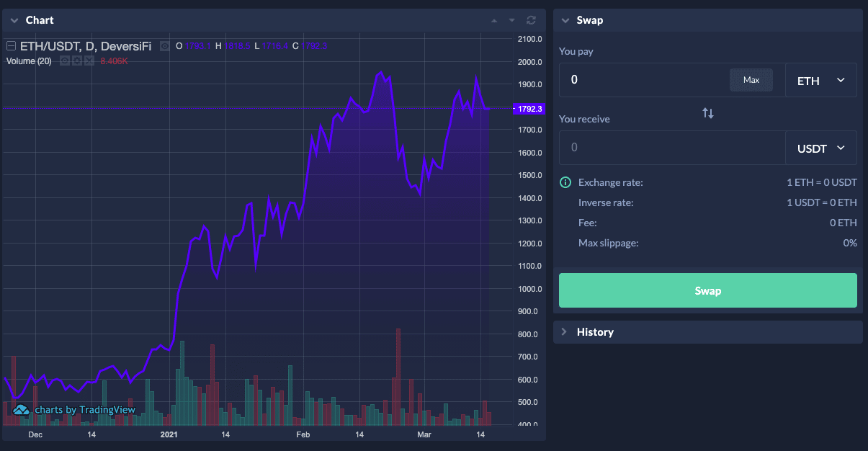Click the 2021 date axis label
This screenshot has width=868, height=451.
click(169, 435)
